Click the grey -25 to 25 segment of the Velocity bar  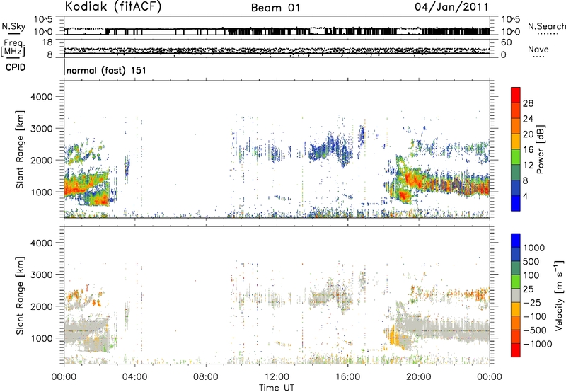[516, 295]
